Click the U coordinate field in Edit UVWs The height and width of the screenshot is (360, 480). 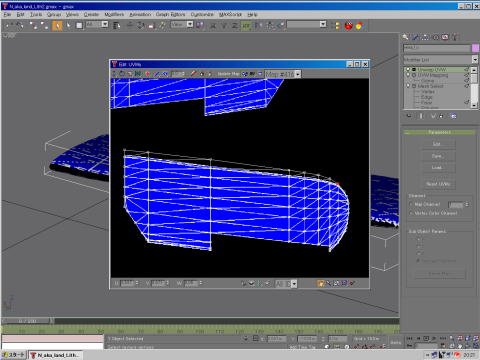(x=127, y=283)
